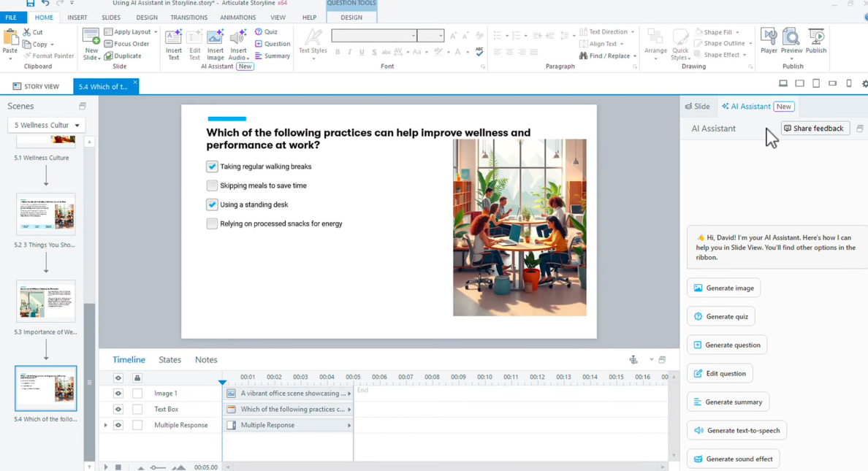Switch to the Animations ribbon tab
Screen dimensions: 868x471
tap(237, 18)
